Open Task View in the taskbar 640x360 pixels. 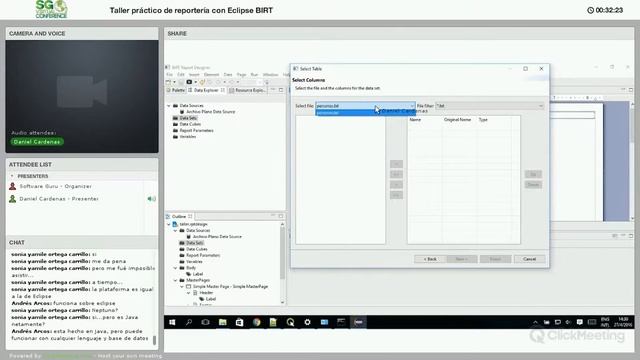tap(205, 322)
